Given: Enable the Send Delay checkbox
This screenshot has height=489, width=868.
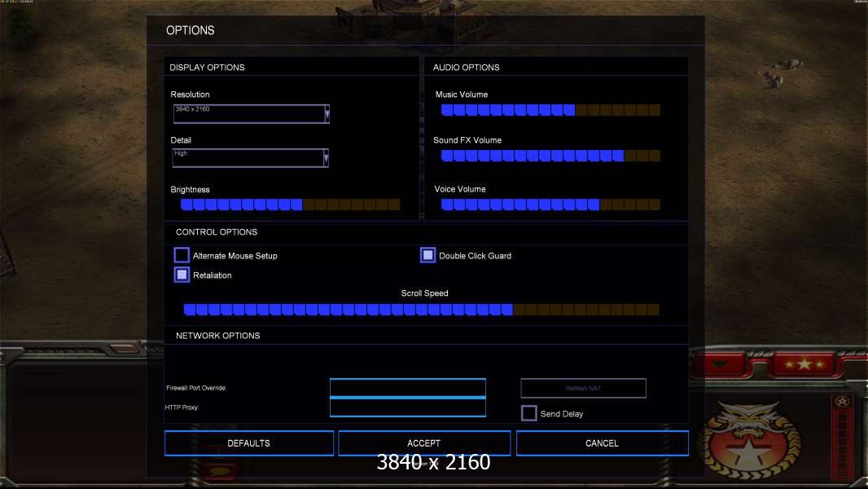Looking at the screenshot, I should pos(528,413).
